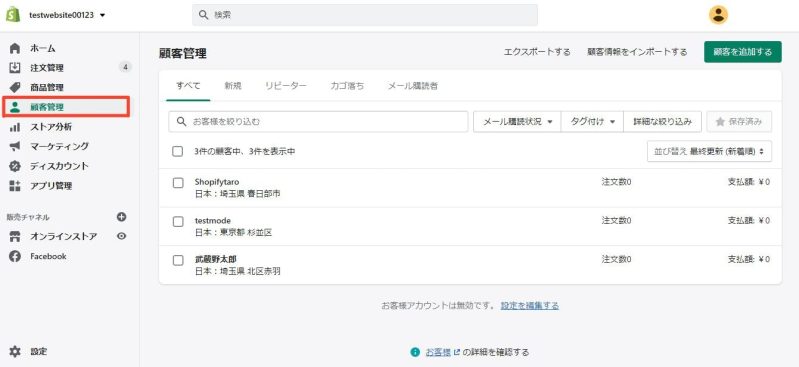Click the Facebook channel icon
This screenshot has width=799, height=367.
[15, 256]
